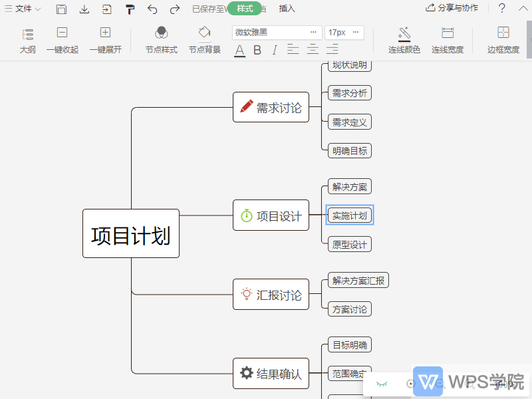Screen dimensions: 532x399
Task: Collapse the toolbar with the up chevron
Action: point(523,8)
